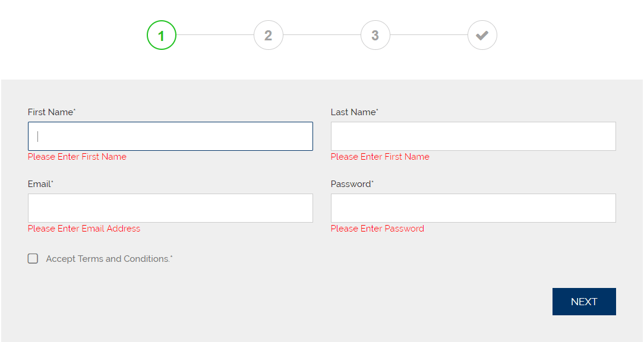Tick the Accept Terms and Conditions checkbox
Image resolution: width=644 pixels, height=342 pixels.
[x=33, y=258]
